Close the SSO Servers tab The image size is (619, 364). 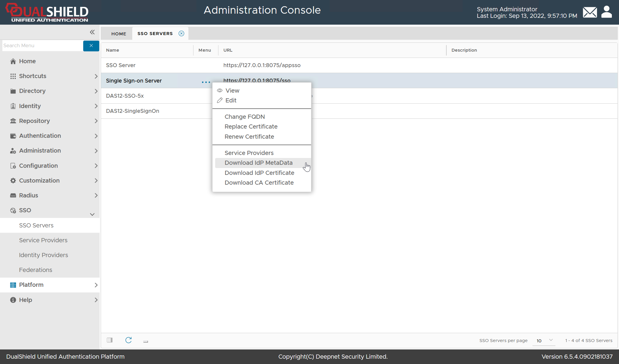[181, 34]
